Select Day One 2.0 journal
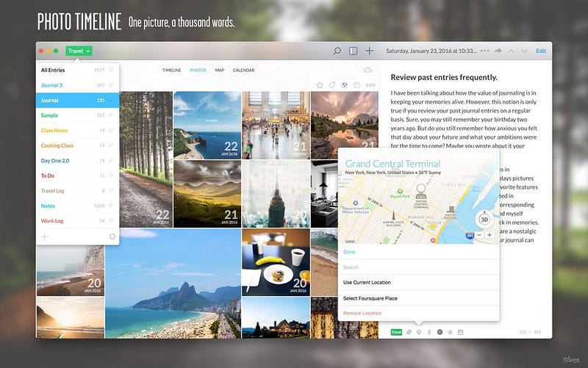Image resolution: width=588 pixels, height=368 pixels. click(x=78, y=160)
